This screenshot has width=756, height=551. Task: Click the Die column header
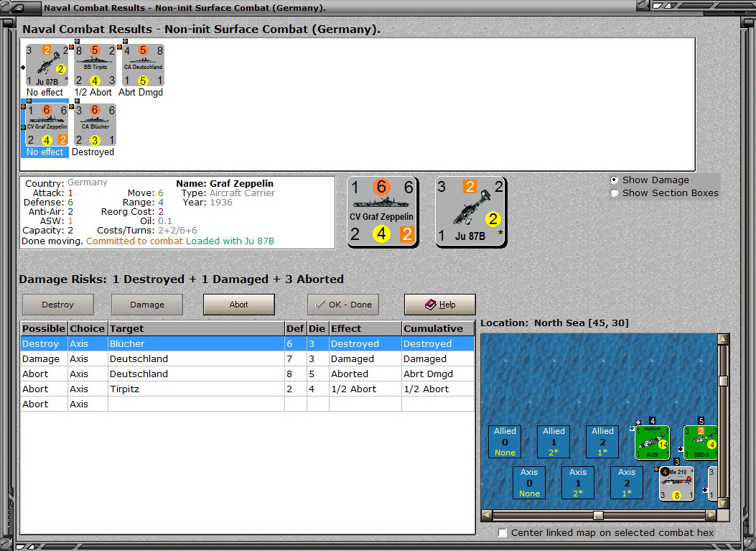coord(317,328)
